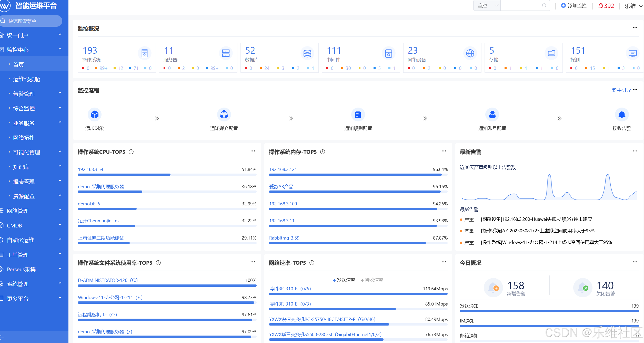
Task: Expand the 统一门户 sidebar menu
Action: 34,35
